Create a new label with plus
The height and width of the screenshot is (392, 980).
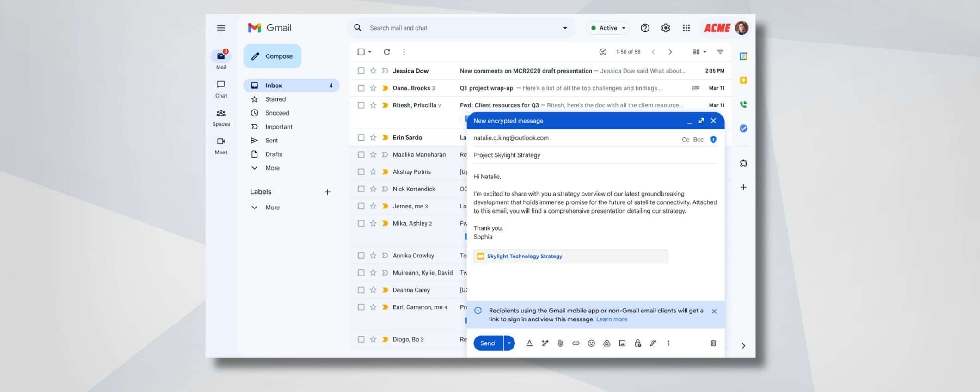point(327,192)
